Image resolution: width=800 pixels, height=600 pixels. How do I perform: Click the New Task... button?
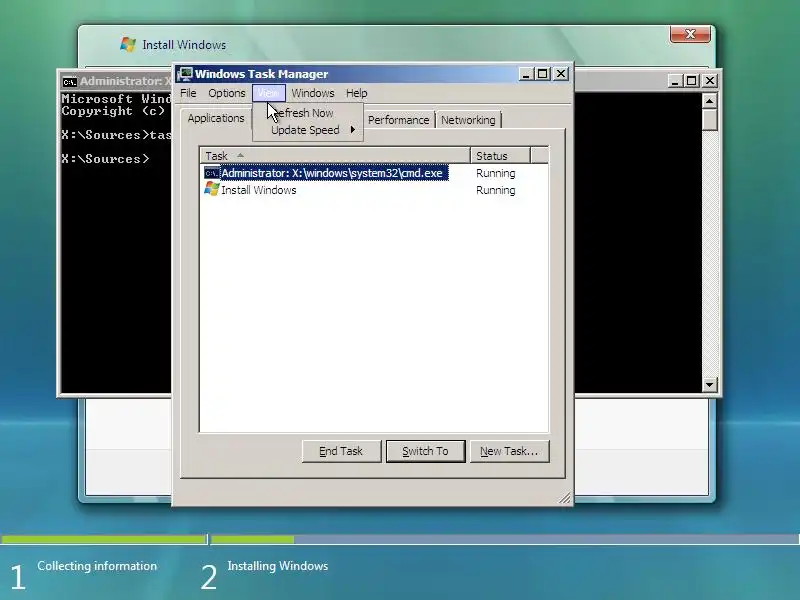click(509, 452)
